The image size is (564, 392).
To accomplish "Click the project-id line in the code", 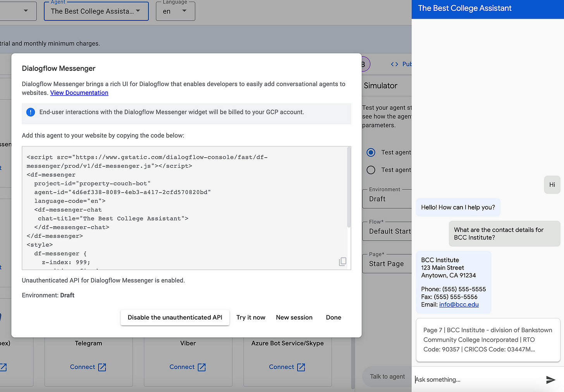I will (x=92, y=184).
